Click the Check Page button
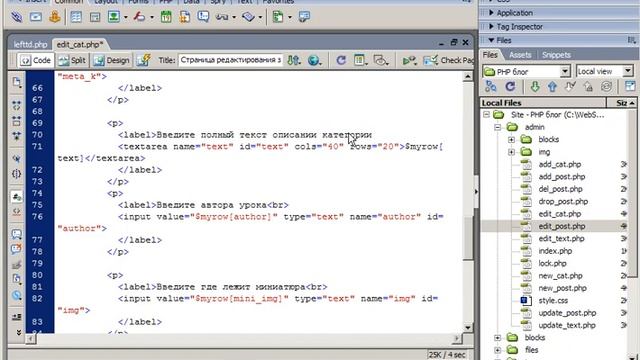The width and height of the screenshot is (640, 360). point(448,60)
